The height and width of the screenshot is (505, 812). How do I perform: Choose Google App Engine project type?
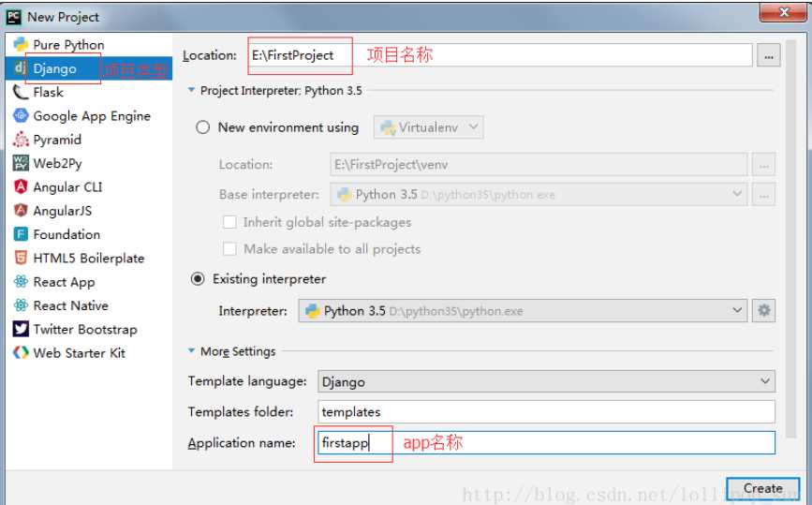pyautogui.click(x=89, y=115)
